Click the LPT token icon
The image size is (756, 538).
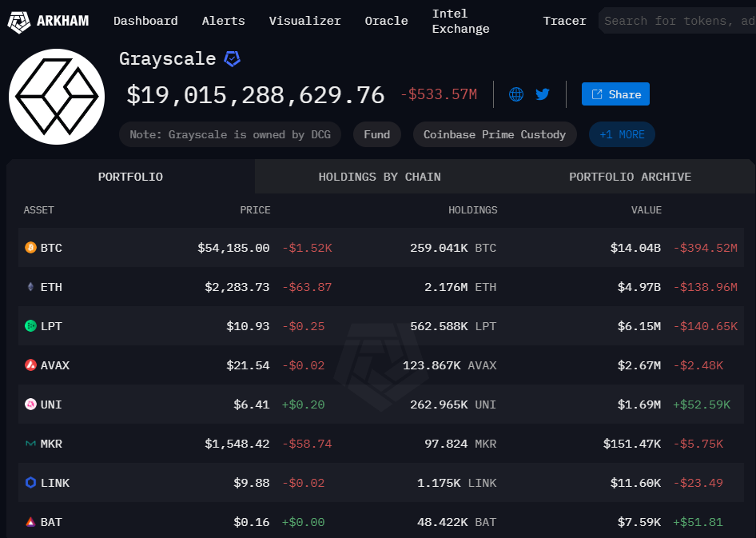pyautogui.click(x=31, y=326)
